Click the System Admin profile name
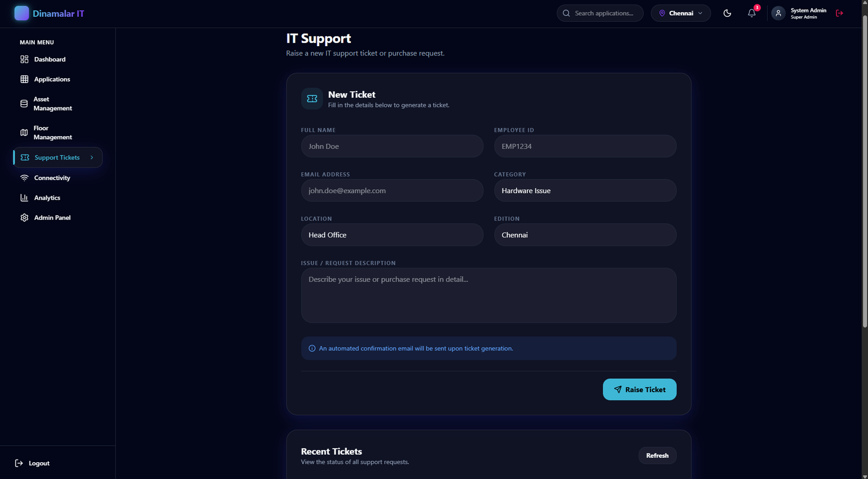The height and width of the screenshot is (479, 868). click(x=808, y=10)
